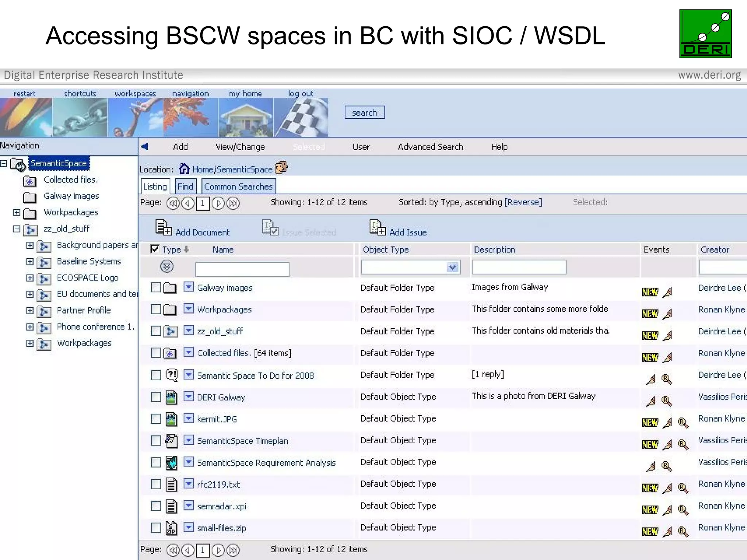The height and width of the screenshot is (560, 747).
Task: Go to last page button at top
Action: tap(233, 203)
